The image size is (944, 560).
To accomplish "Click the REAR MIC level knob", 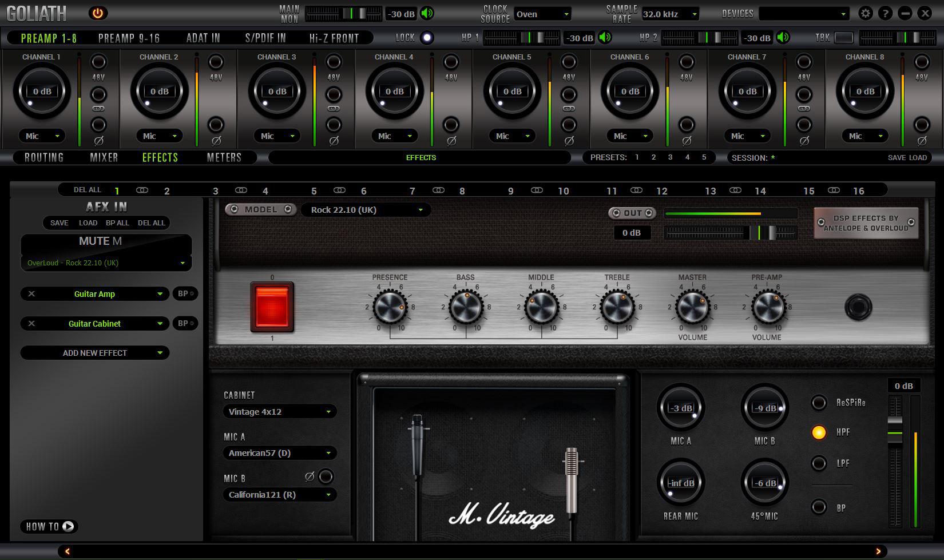I will 680,482.
